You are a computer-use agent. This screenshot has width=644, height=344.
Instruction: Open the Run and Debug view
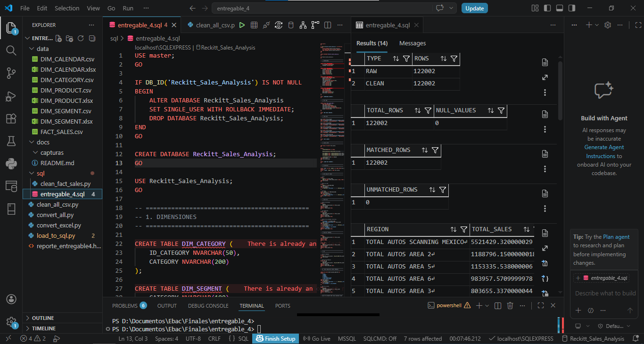tap(11, 96)
